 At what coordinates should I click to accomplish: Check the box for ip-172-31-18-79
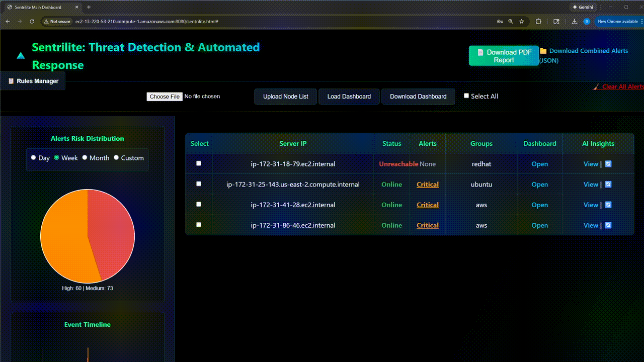tap(198, 163)
